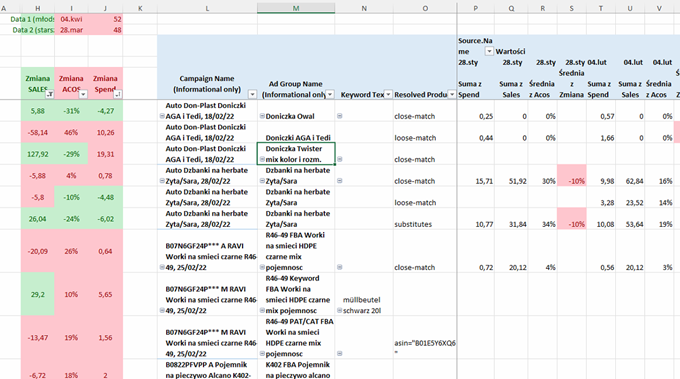
Task: Select column S header
Action: tap(572, 8)
